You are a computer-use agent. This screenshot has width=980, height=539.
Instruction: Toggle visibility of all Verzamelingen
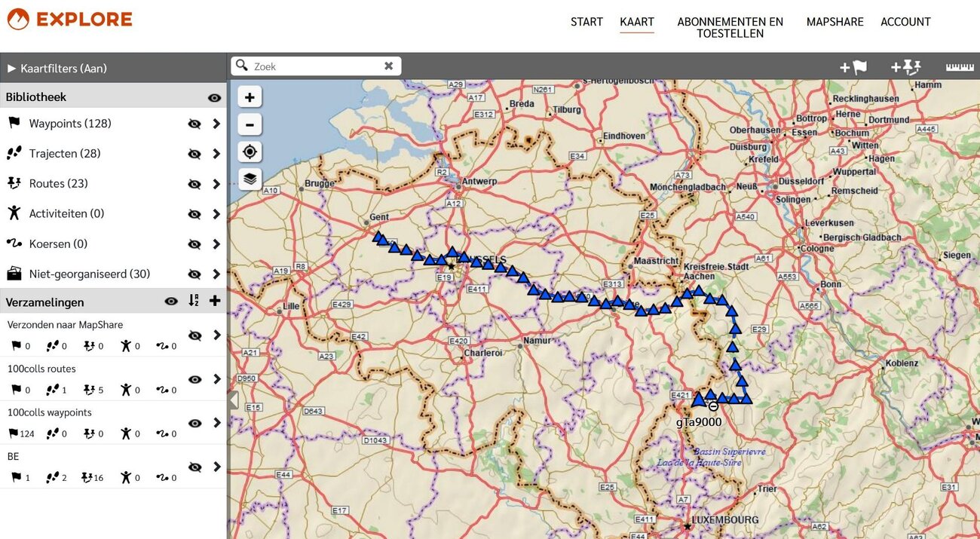[x=171, y=302]
